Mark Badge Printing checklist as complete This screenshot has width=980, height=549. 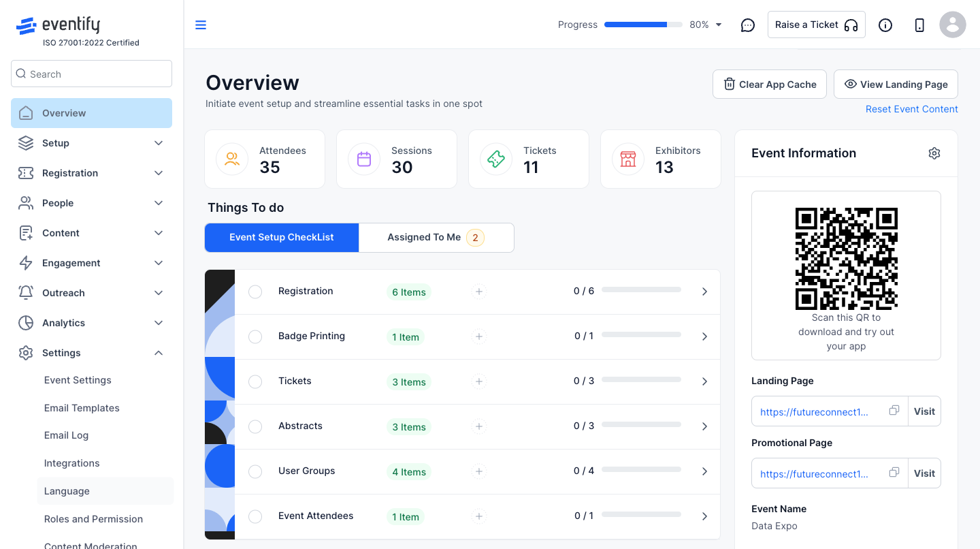point(255,336)
